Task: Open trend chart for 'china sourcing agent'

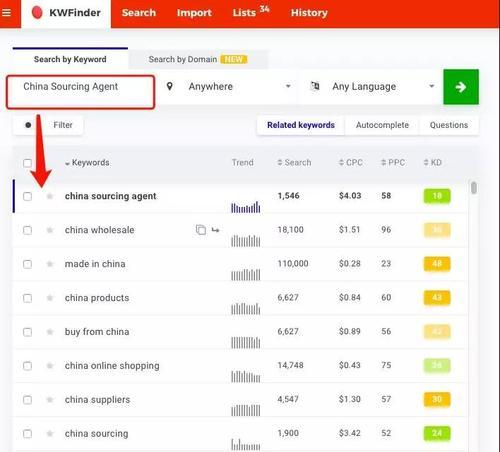Action: pos(246,207)
